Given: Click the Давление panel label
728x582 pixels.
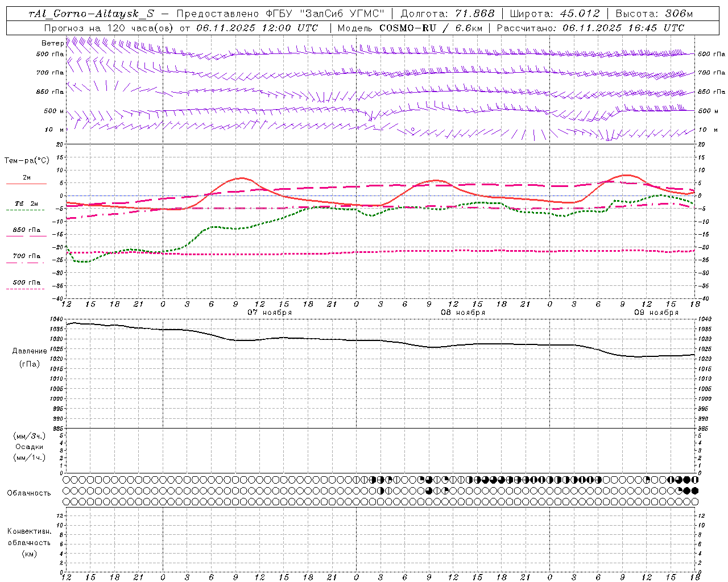Looking at the screenshot, I should [30, 351].
